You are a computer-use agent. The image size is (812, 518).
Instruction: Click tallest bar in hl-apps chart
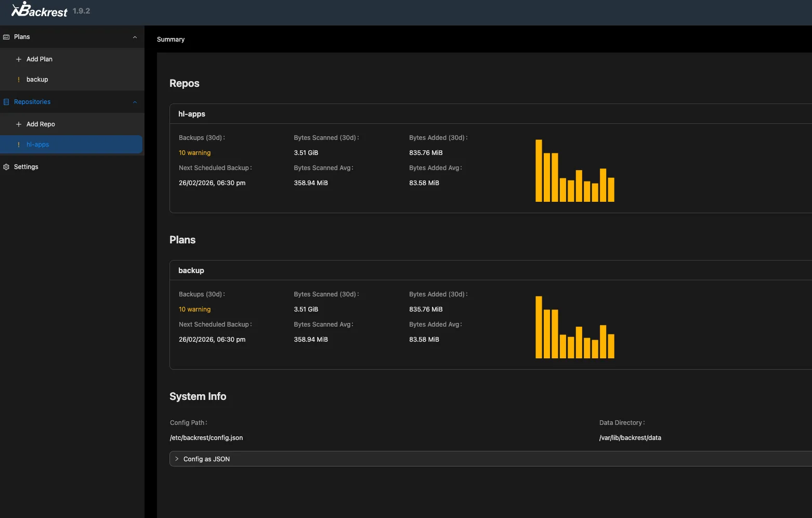pyautogui.click(x=539, y=171)
